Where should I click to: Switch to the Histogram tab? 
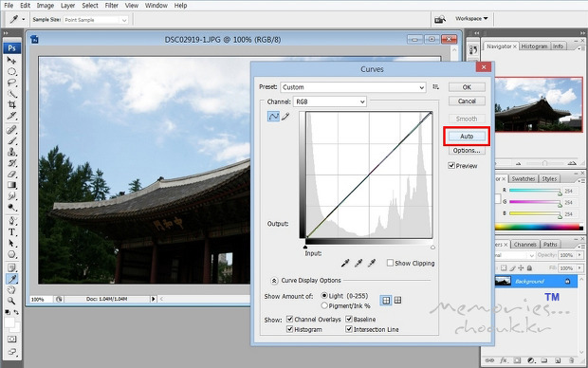(x=534, y=46)
